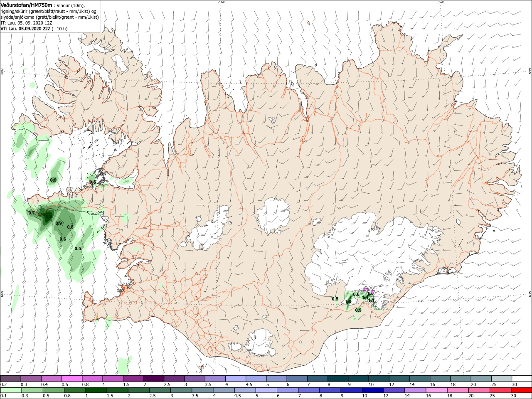This screenshot has width=532, height=399.
Task: Click the 0.8 precipitation value on the map
Action: pyautogui.click(x=70, y=227)
